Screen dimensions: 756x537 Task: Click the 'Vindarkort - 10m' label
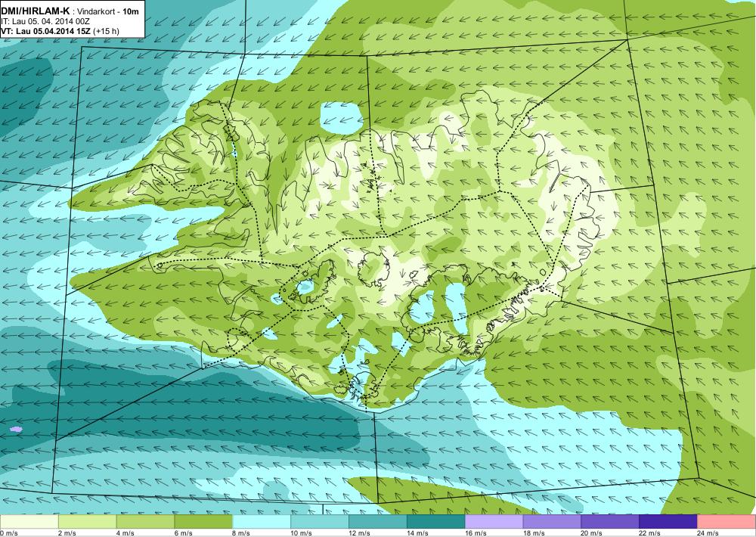(108, 11)
